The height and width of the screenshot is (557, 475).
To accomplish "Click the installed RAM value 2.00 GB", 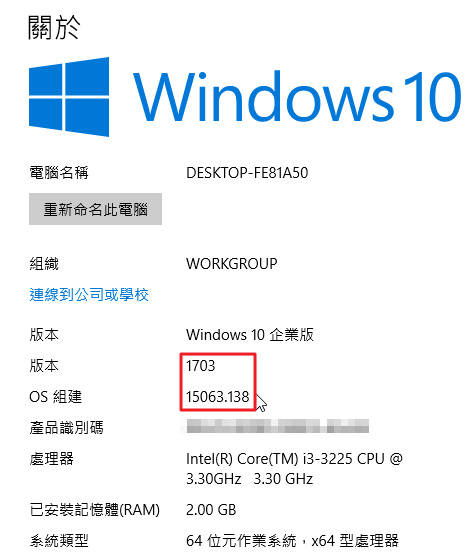I will (x=211, y=510).
